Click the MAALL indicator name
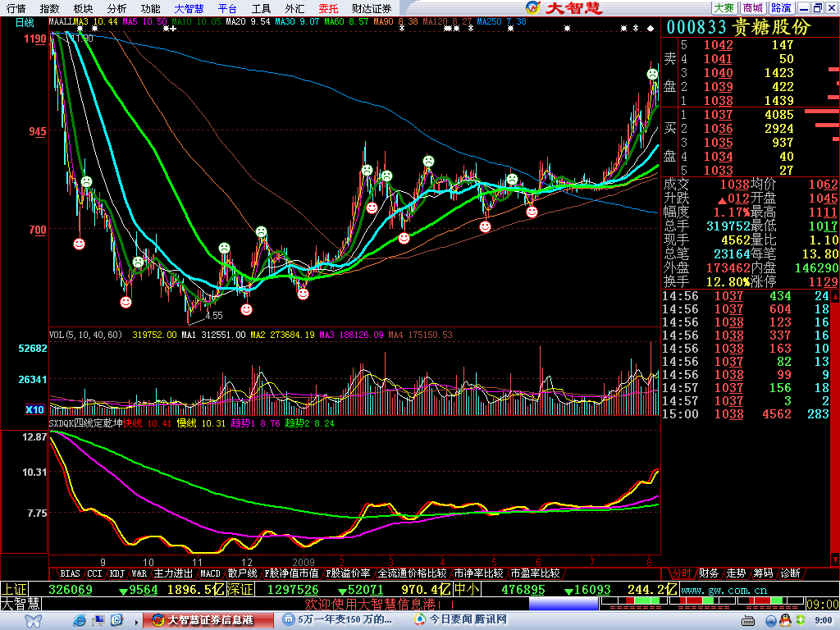The image size is (840, 630). click(61, 22)
